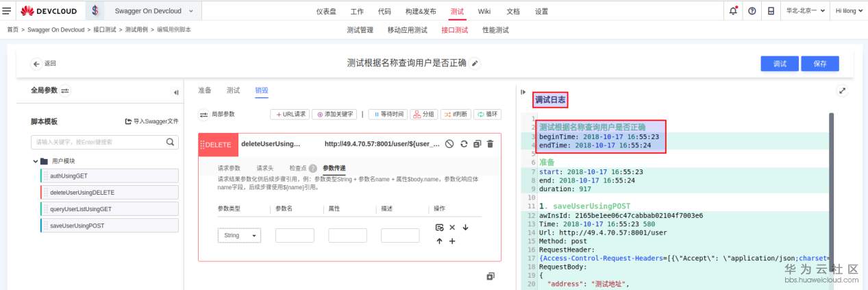The image size is (868, 290).
Task: Select the saveUserUsingPOST template
Action: (x=110, y=226)
